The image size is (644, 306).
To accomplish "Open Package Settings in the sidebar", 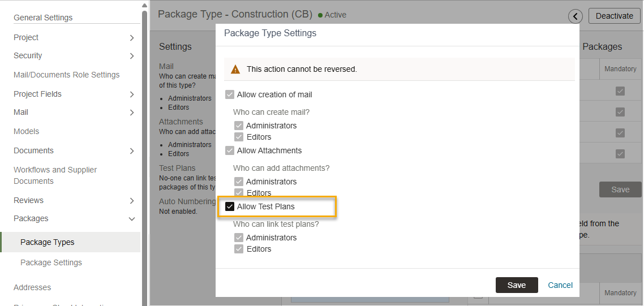I will [x=51, y=262].
